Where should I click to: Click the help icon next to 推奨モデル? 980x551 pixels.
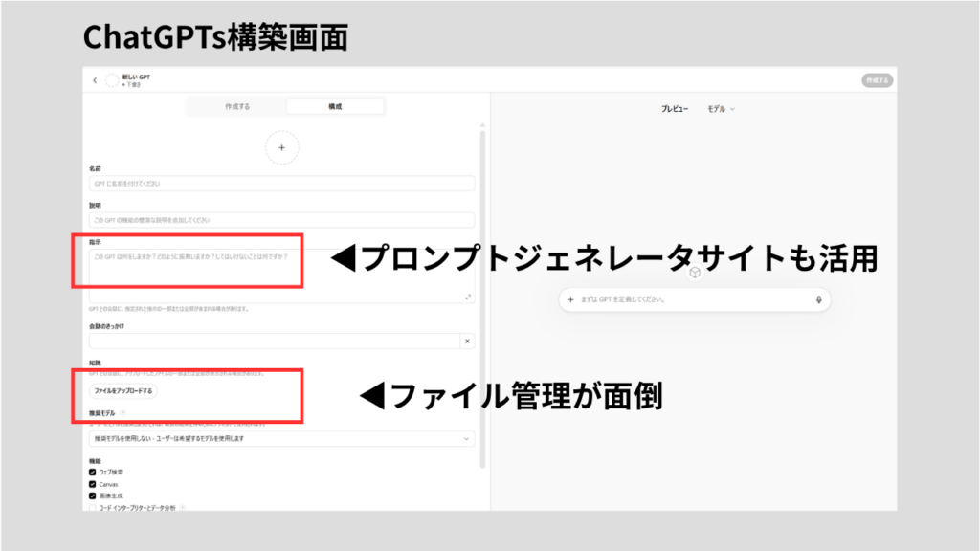pos(122,413)
